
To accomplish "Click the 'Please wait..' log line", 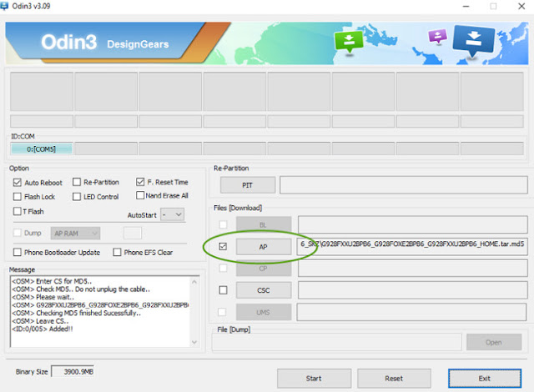I will click(43, 297).
